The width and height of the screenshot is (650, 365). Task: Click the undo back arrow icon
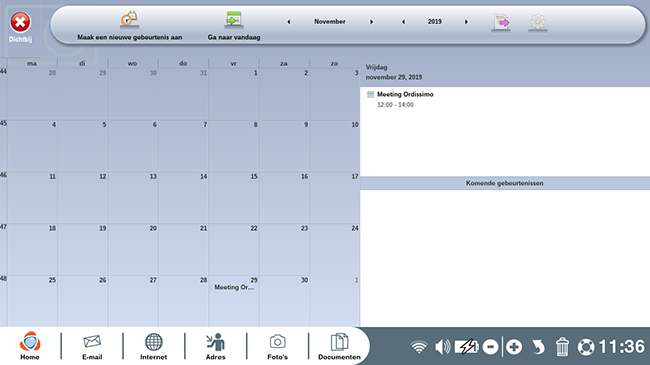click(538, 347)
